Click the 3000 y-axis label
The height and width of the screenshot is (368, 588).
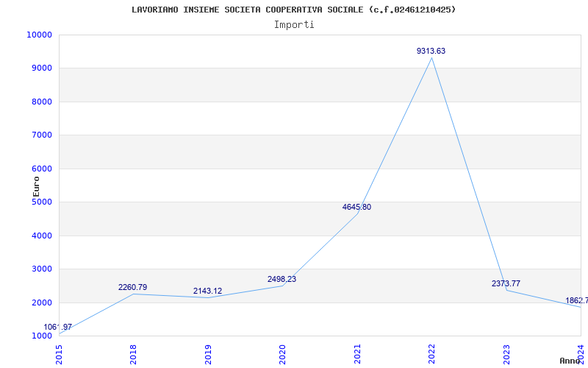pyautogui.click(x=41, y=269)
